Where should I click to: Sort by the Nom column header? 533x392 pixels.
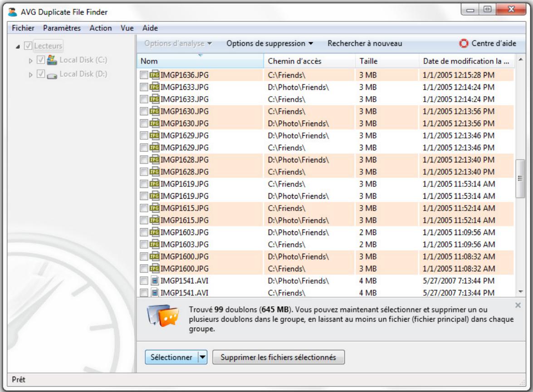(200, 61)
